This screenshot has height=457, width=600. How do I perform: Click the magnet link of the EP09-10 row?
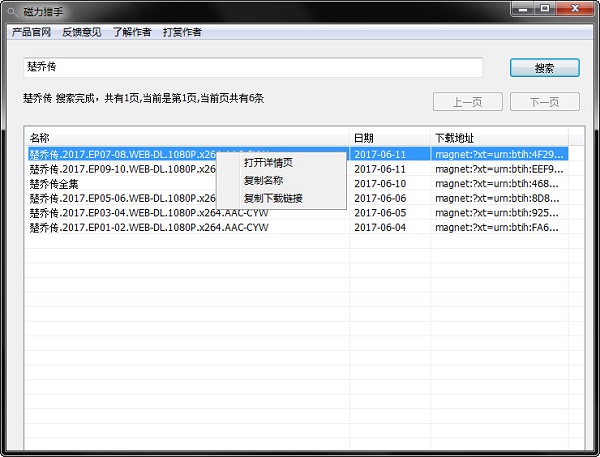click(x=498, y=169)
